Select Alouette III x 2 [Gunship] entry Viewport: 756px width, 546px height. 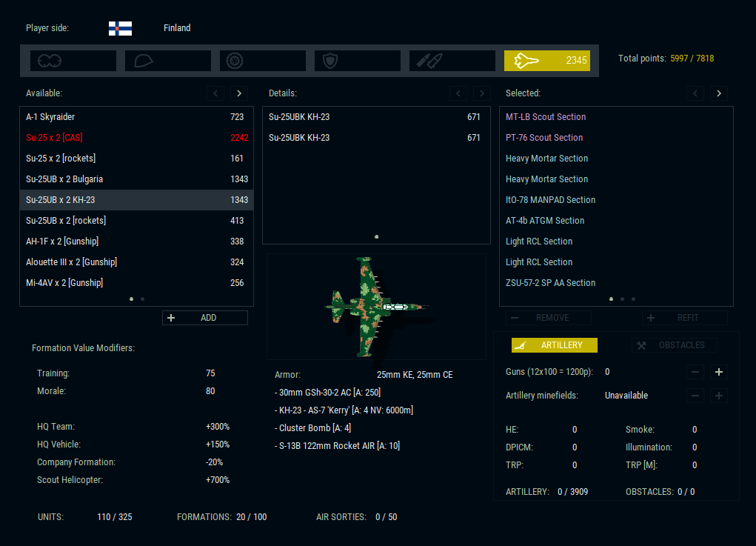[x=136, y=262]
